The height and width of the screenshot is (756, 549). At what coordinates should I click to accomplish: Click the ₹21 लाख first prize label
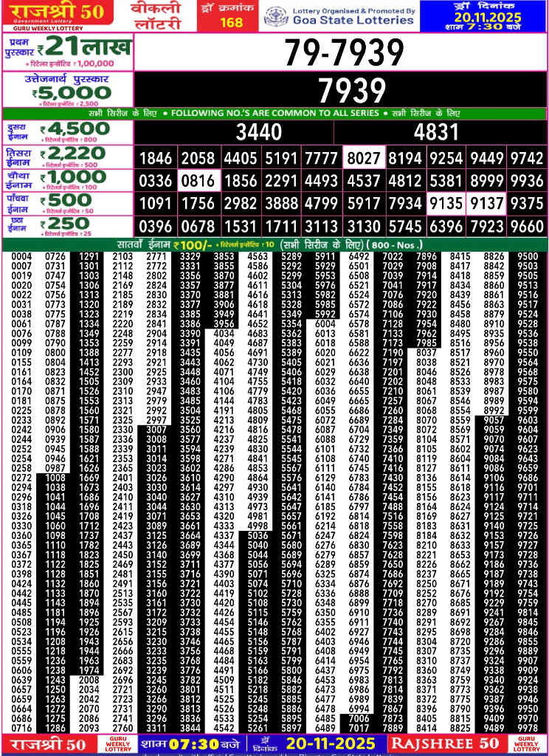(x=83, y=47)
